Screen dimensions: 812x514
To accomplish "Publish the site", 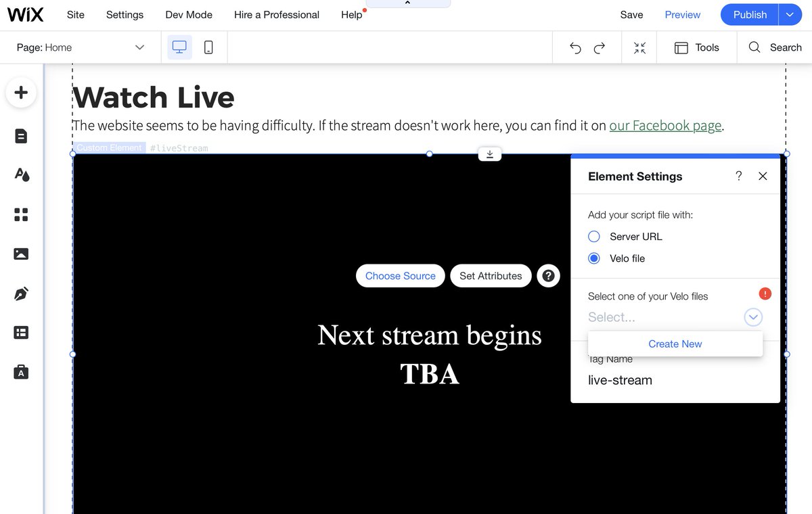I will point(750,14).
